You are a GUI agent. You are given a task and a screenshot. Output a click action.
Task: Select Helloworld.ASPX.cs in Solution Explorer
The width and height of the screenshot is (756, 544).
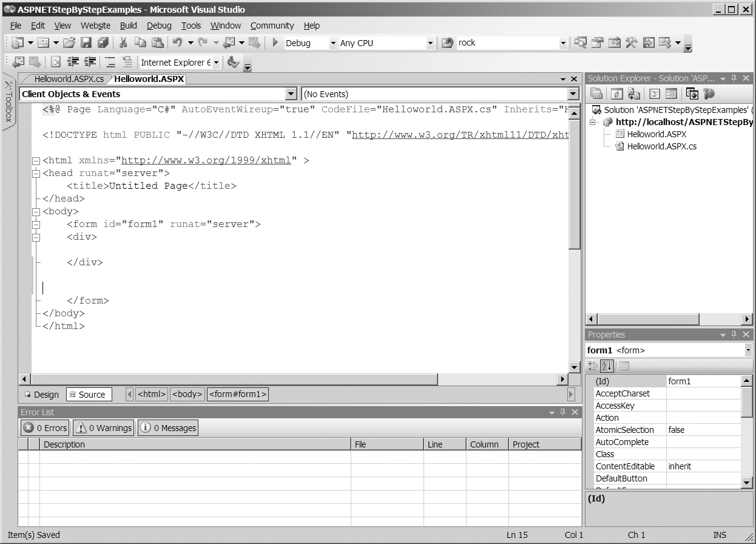(x=661, y=146)
